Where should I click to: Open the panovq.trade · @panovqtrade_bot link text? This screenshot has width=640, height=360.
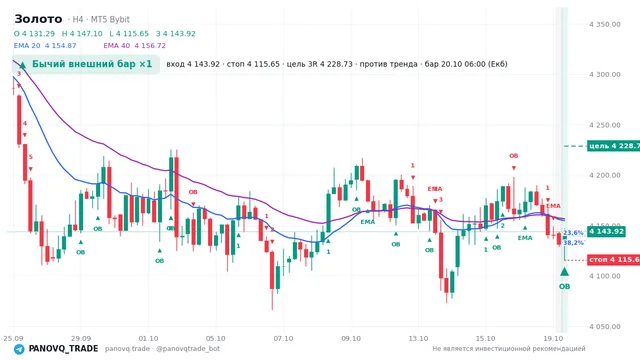tap(162, 349)
